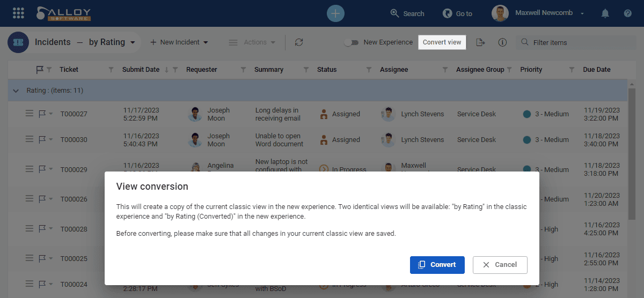Open row menu for ticket T000026
This screenshot has height=298, width=644.
click(30, 199)
